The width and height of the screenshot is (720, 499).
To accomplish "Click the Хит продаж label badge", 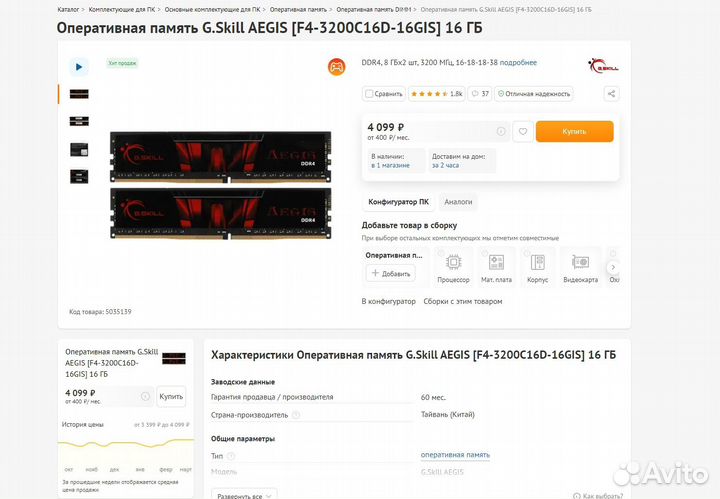I will (x=122, y=63).
